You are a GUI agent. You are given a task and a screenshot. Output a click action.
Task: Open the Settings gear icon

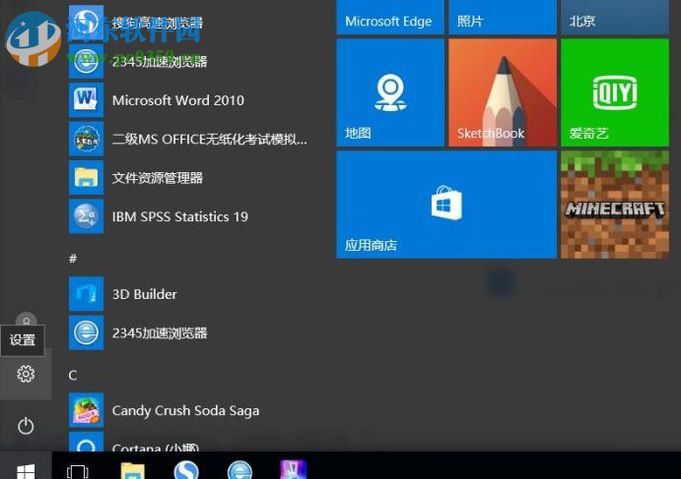26,373
